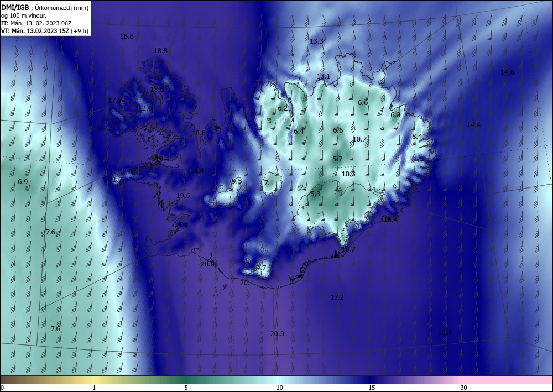Click the colorbar scale label 0
The image size is (553, 392).
[2, 388]
